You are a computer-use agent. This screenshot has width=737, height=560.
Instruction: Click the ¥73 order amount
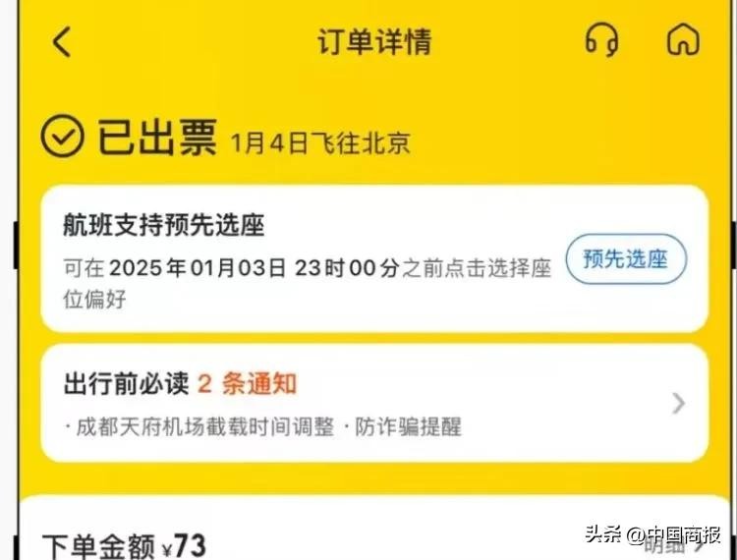[x=184, y=546]
